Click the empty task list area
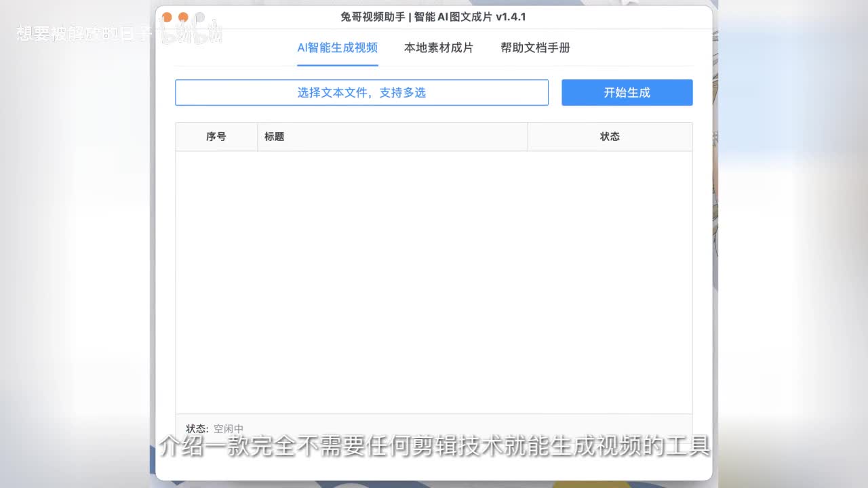The height and width of the screenshot is (488, 868). tap(433, 281)
